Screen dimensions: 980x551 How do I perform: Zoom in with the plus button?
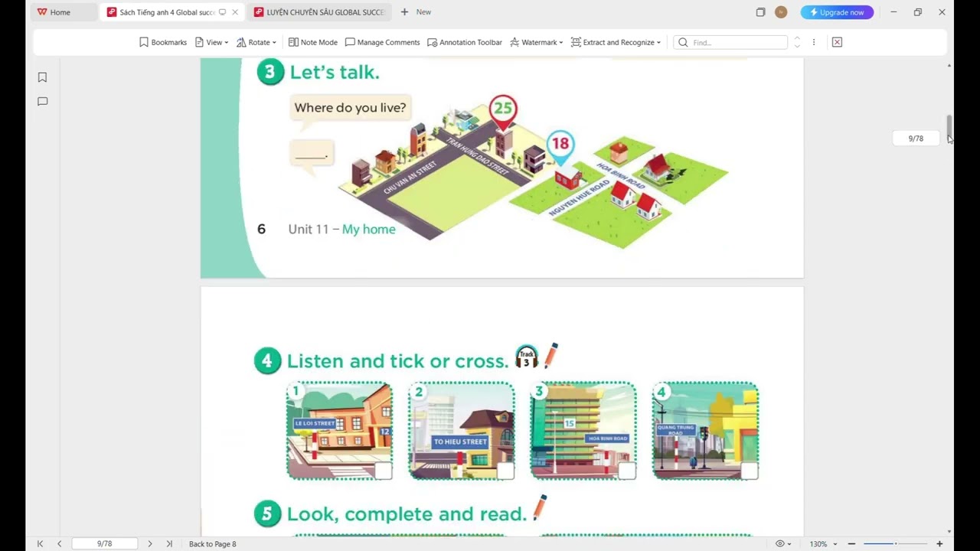tap(939, 544)
